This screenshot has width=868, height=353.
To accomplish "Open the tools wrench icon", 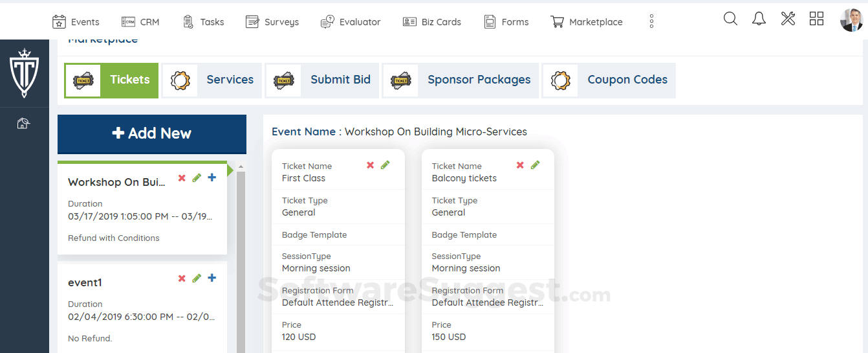I will pyautogui.click(x=788, y=19).
